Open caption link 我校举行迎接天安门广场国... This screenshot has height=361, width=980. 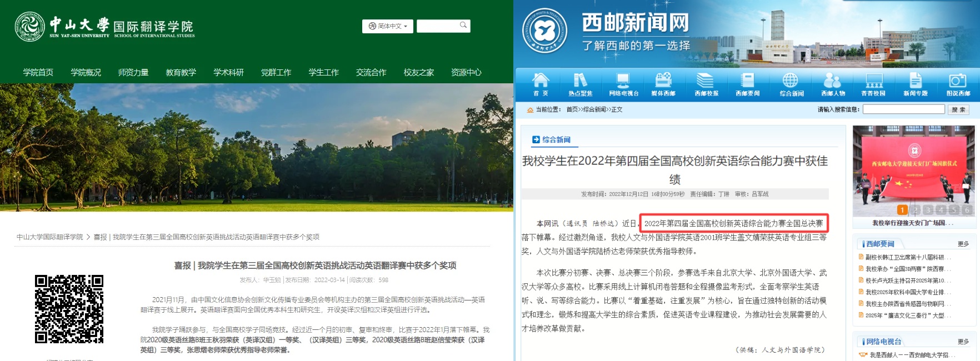click(913, 223)
